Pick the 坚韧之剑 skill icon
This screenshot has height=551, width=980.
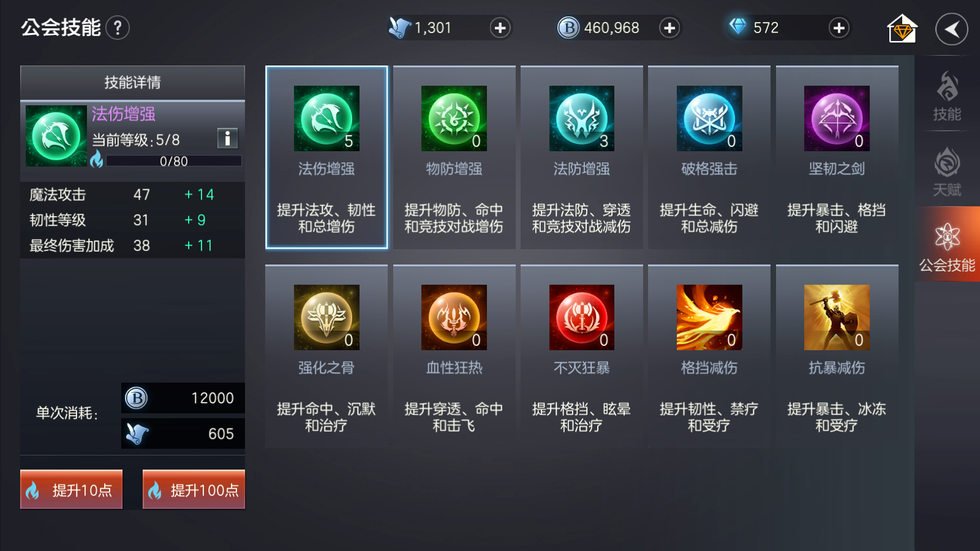tap(837, 118)
